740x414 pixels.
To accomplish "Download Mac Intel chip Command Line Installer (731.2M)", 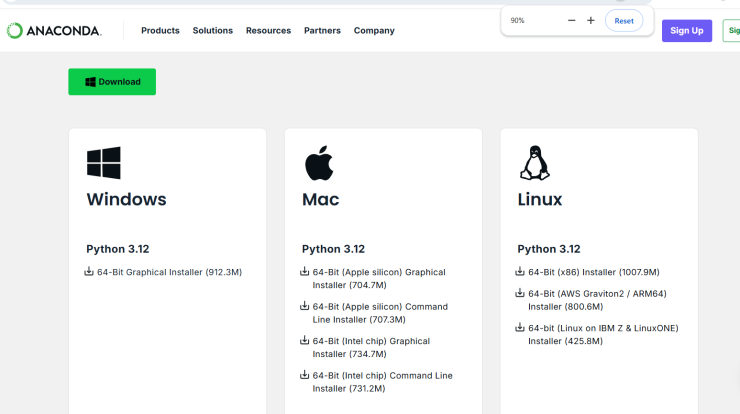I will click(x=382, y=382).
